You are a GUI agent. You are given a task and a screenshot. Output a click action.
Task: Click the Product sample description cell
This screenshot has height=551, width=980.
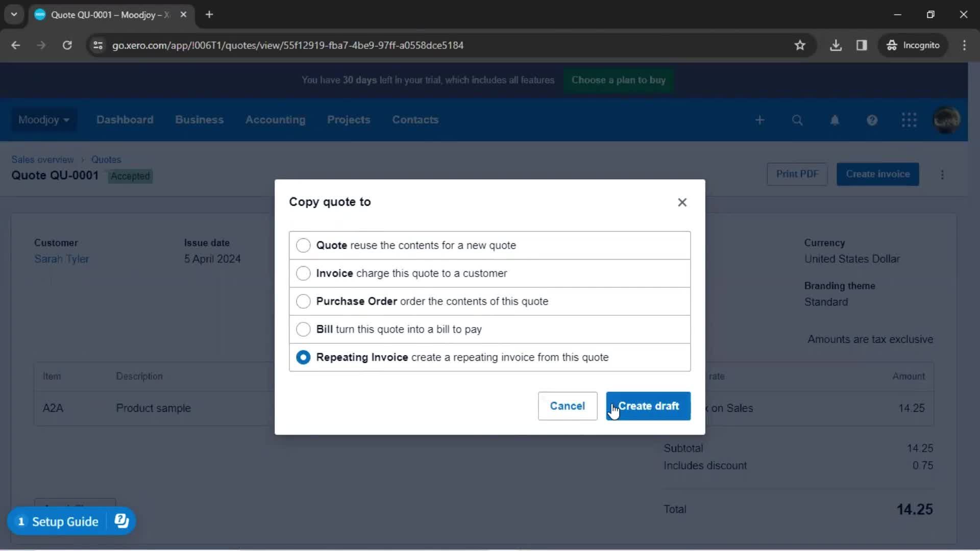coord(153,409)
